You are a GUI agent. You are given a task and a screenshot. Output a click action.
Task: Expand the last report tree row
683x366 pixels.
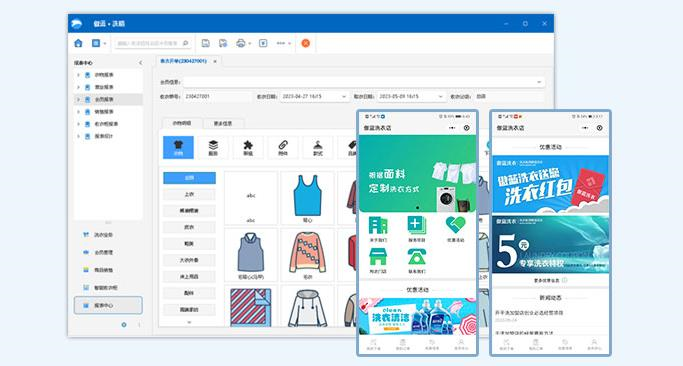point(78,136)
